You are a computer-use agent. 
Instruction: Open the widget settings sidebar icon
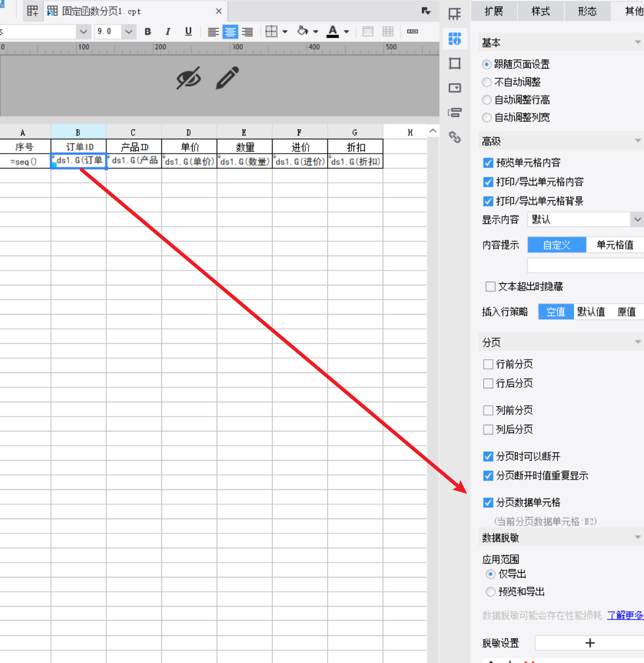455,88
